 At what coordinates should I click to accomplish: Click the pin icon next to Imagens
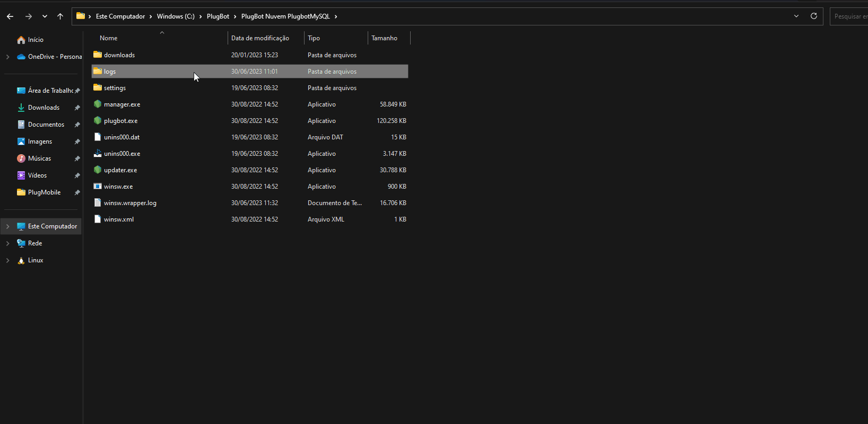[77, 142]
